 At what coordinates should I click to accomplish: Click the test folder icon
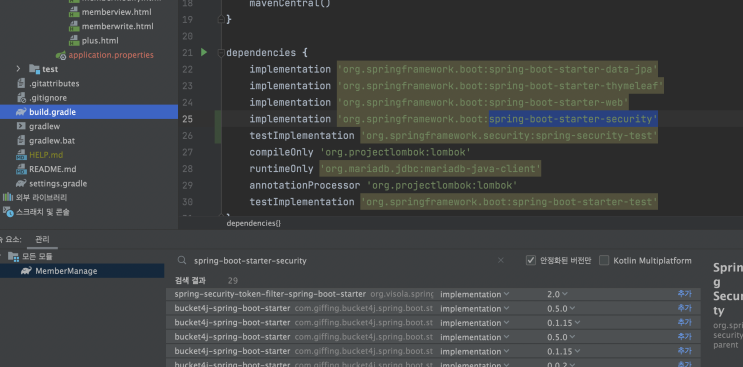pos(34,69)
